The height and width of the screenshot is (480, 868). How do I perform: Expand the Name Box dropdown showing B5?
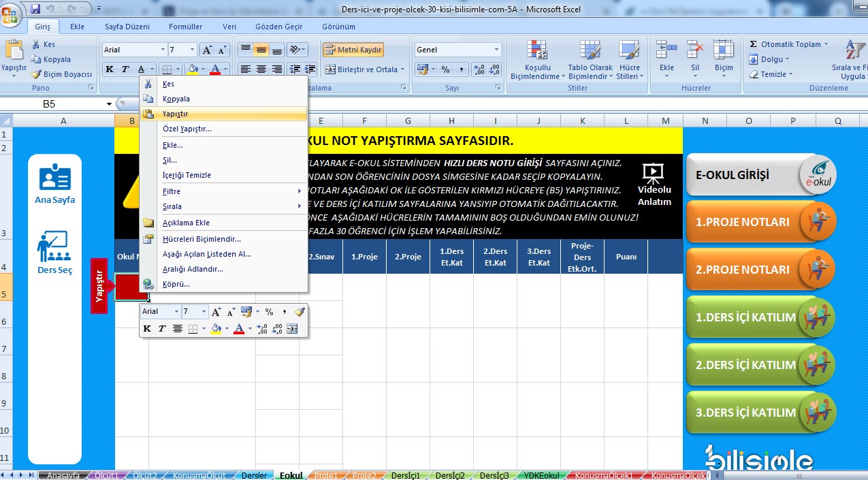pyautogui.click(x=109, y=104)
